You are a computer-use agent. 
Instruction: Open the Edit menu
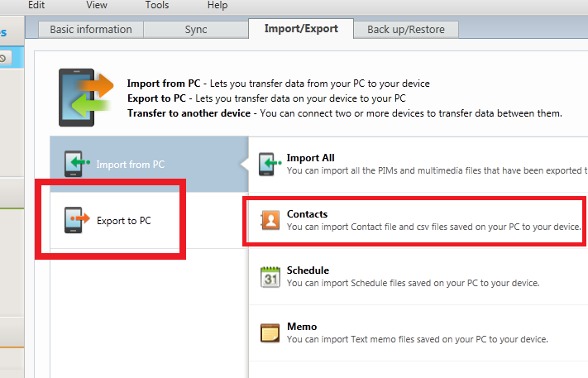click(36, 5)
